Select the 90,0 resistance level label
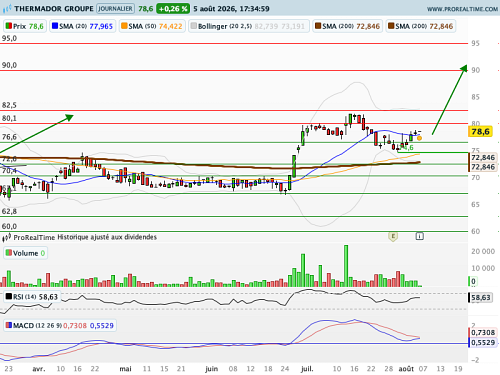The width and height of the screenshot is (500, 375). [x=9, y=65]
